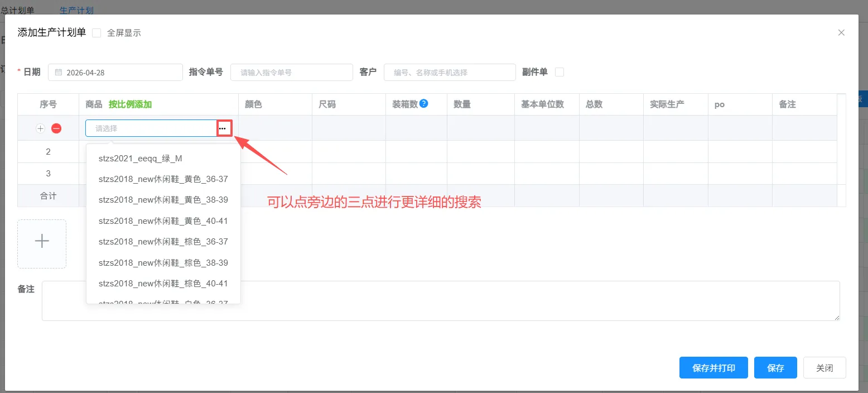The height and width of the screenshot is (393, 868).
Task: Click the large plus upload box
Action: (42, 243)
